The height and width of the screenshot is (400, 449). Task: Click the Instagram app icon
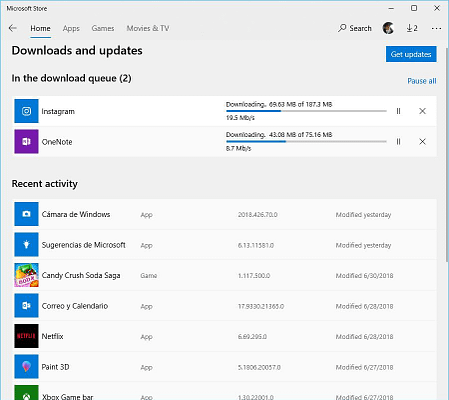point(26,111)
